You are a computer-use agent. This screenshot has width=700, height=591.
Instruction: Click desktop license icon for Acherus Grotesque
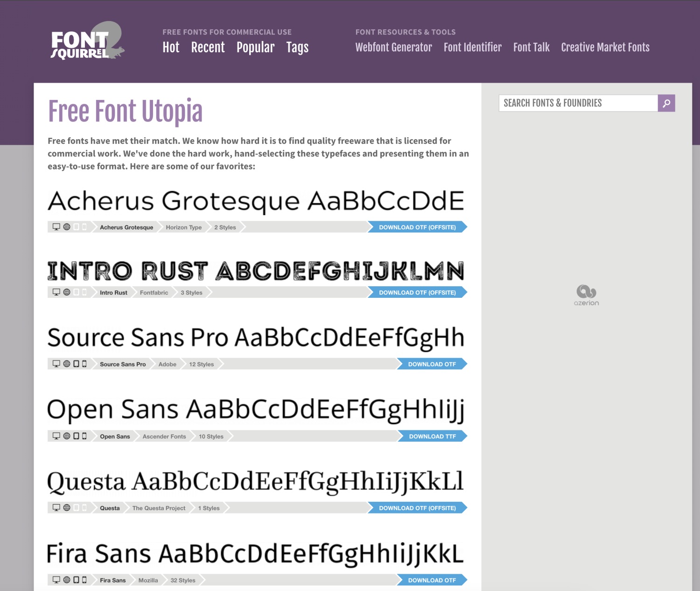point(56,227)
